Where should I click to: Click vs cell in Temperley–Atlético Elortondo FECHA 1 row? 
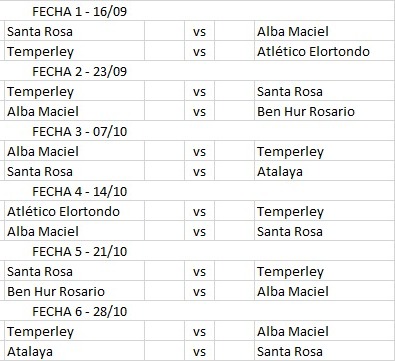[x=199, y=51]
